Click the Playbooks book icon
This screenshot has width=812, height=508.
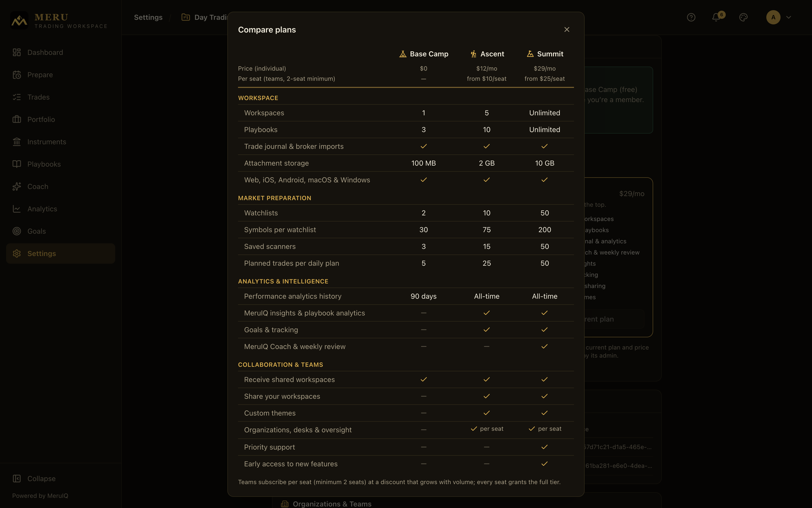tap(17, 164)
